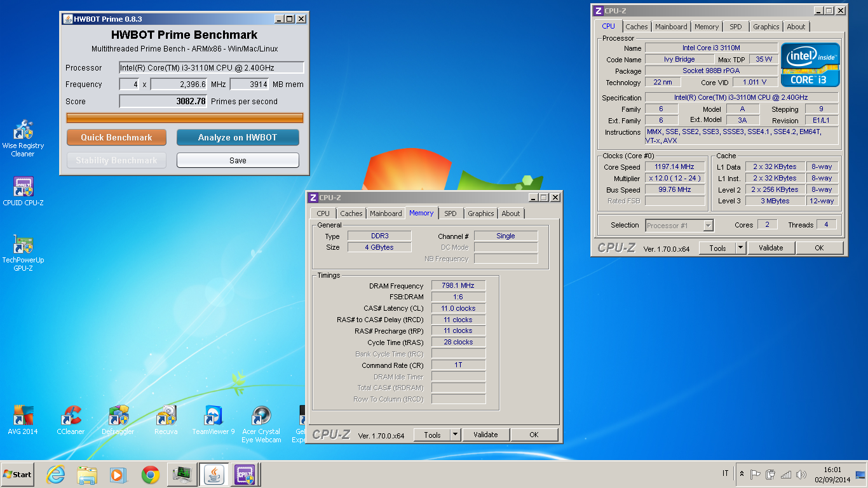Open TechPowerUp GPU-Z desktop shortcut
868x488 pixels.
pos(23,254)
